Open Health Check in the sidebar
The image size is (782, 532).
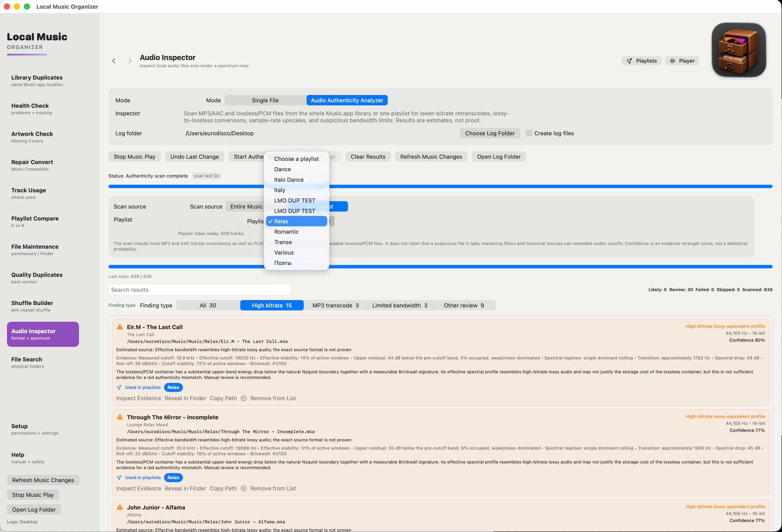point(43,109)
